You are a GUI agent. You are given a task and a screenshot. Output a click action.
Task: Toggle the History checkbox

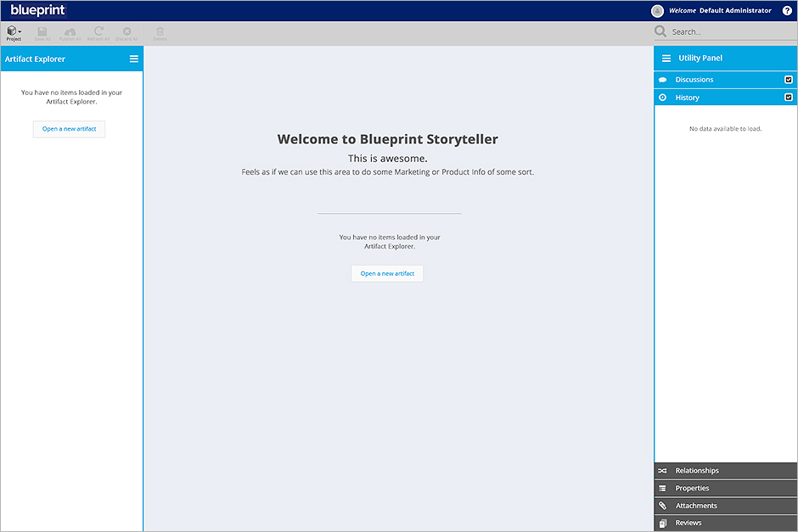pyautogui.click(x=789, y=97)
